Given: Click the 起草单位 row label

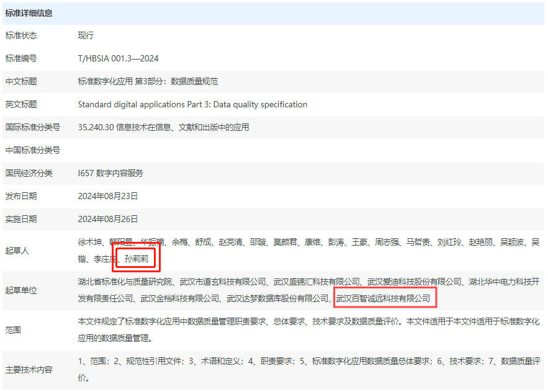Looking at the screenshot, I should pos(21,290).
